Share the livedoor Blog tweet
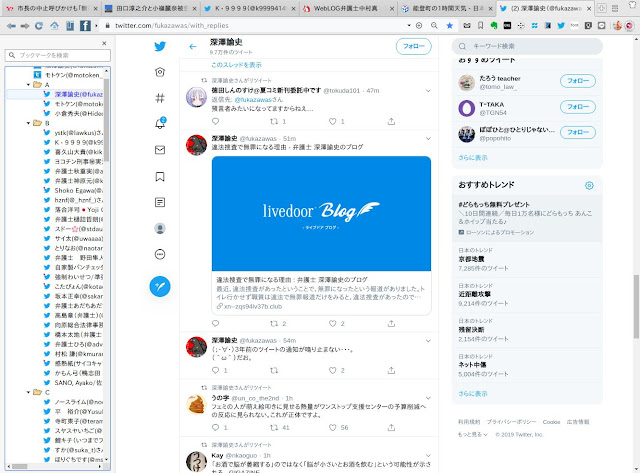640x473 pixels. click(391, 323)
